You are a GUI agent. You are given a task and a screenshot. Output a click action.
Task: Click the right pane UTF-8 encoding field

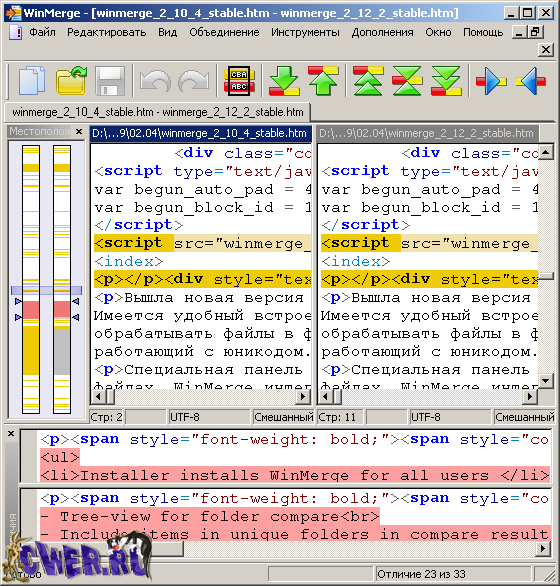(450, 417)
